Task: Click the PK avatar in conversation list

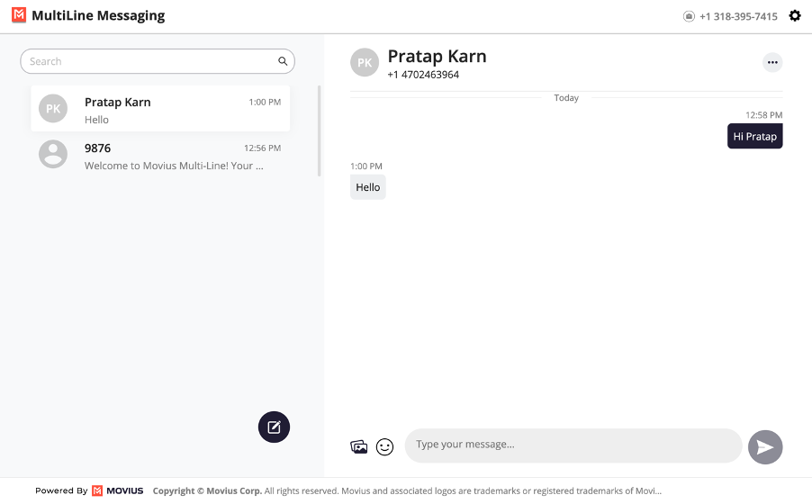Action: coord(53,108)
